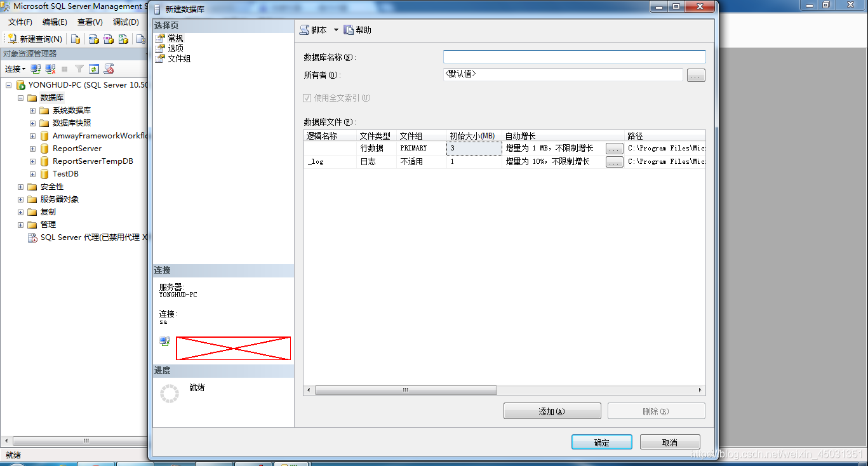Screen dimensions: 868x466
Task: Click the disconnect server icon
Action: [x=50, y=69]
